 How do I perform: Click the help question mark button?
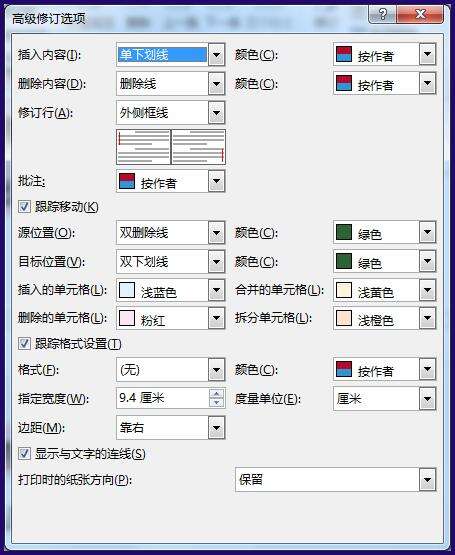coord(382,14)
